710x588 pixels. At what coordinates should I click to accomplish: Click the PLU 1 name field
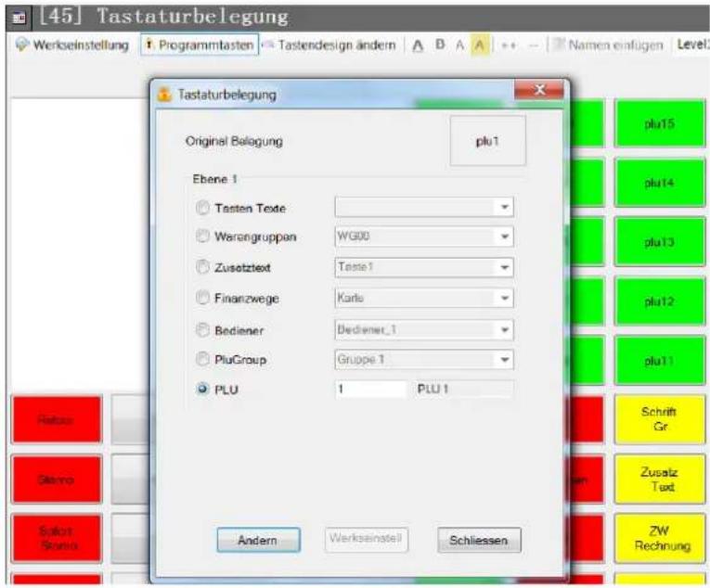point(464,389)
